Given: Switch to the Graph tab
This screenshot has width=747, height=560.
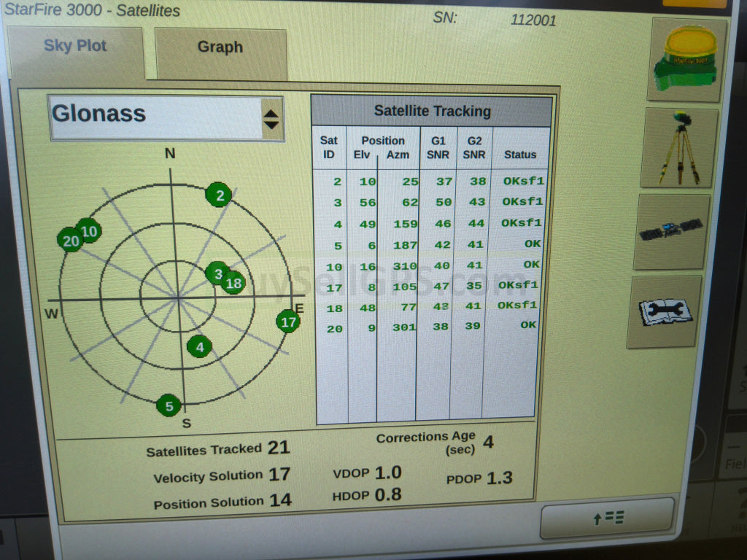Looking at the screenshot, I should point(220,48).
